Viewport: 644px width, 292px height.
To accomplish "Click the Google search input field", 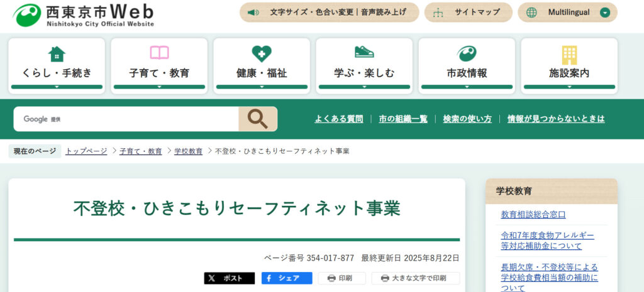I will 126,119.
